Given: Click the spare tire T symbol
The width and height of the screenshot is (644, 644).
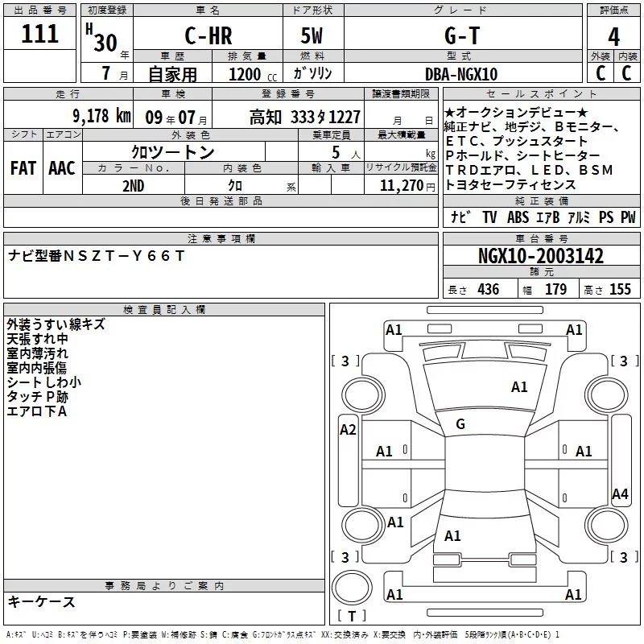Looking at the screenshot, I should (x=352, y=616).
